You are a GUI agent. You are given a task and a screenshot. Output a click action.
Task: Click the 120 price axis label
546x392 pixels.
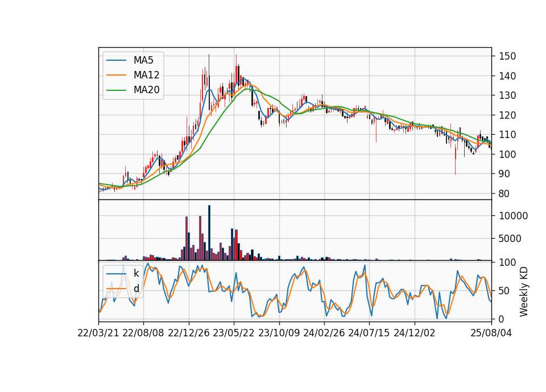[507, 115]
